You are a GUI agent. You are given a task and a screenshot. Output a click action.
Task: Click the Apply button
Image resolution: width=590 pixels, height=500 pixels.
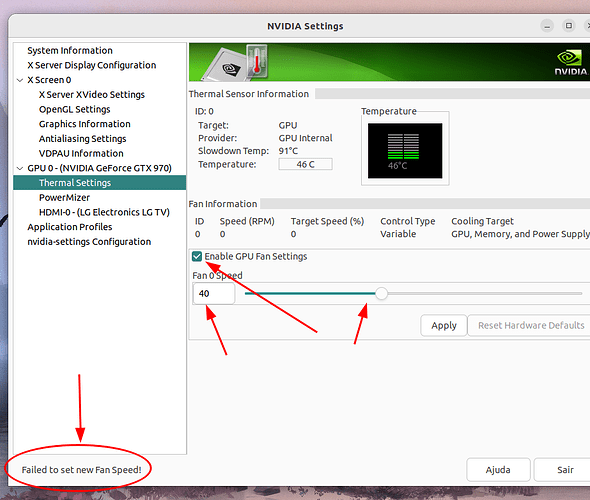(x=444, y=325)
